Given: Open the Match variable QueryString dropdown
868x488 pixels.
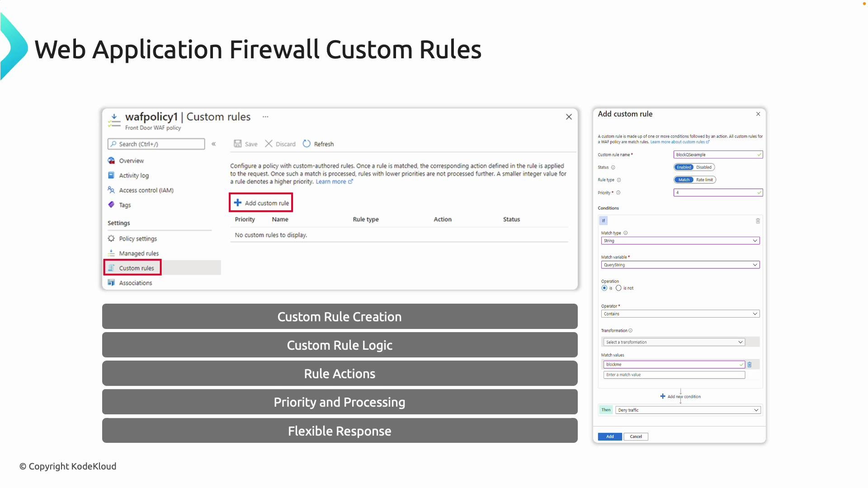Looking at the screenshot, I should click(680, 265).
